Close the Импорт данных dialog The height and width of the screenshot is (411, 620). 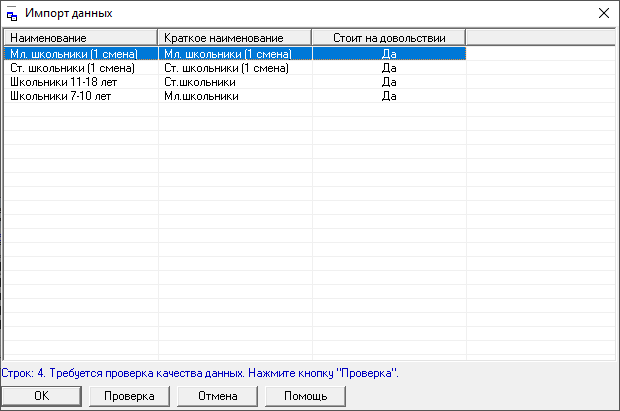point(602,14)
